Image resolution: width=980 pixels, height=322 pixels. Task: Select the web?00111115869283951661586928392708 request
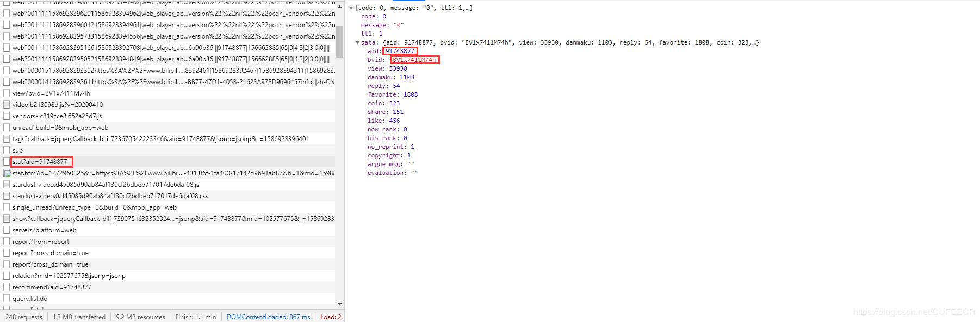[168, 48]
